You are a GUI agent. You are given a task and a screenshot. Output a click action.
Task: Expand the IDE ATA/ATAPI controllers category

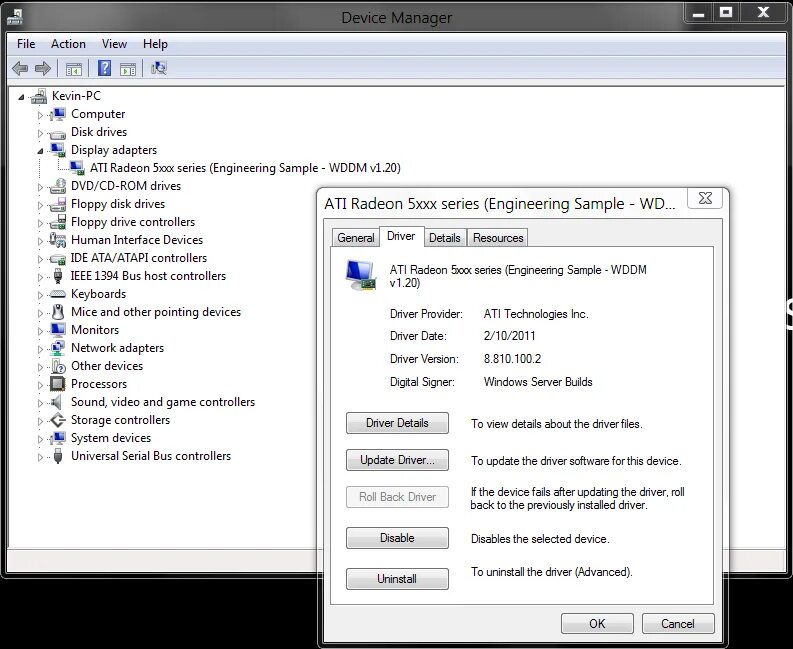pos(40,259)
